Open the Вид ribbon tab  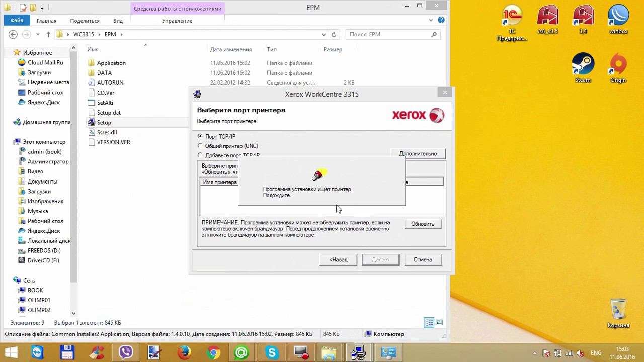[118, 21]
